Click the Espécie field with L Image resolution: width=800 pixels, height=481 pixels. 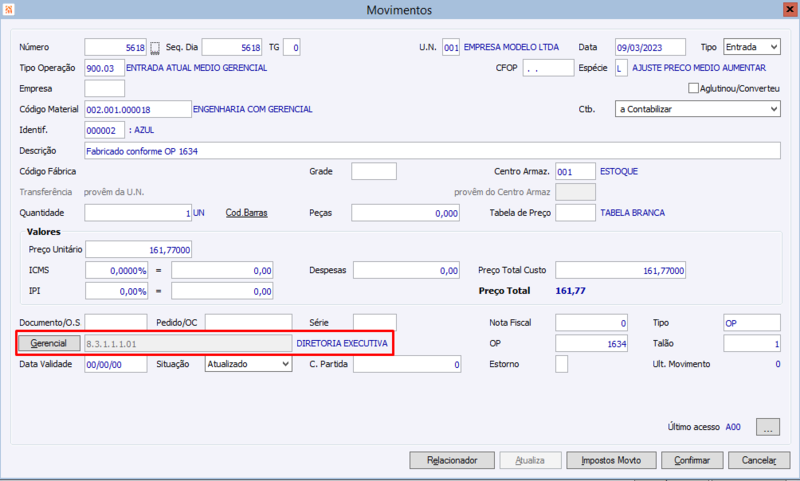tap(621, 68)
